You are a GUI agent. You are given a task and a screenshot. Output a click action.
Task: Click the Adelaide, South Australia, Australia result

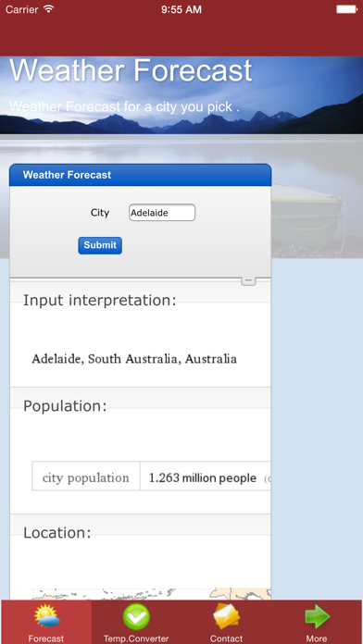134,359
